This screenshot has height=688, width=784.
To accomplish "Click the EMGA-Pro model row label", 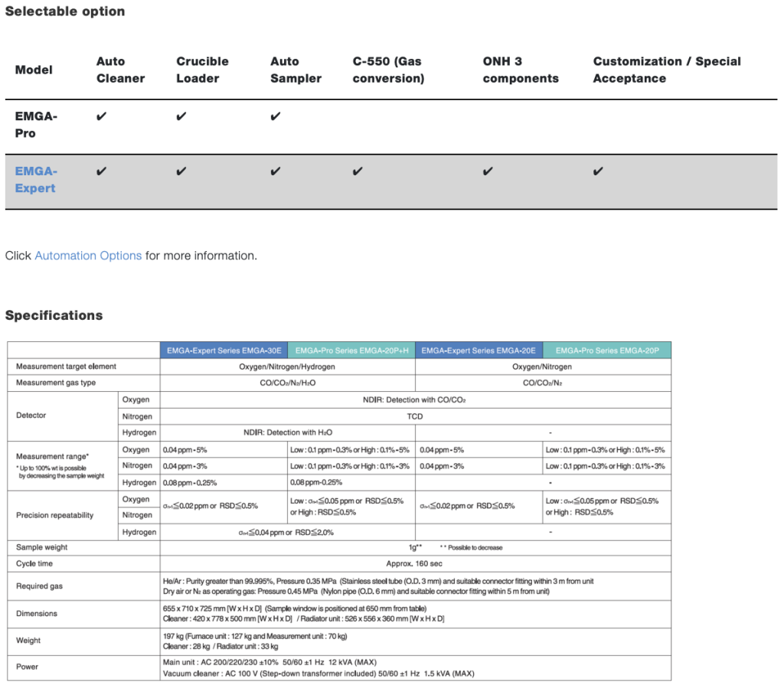I will coord(36,125).
